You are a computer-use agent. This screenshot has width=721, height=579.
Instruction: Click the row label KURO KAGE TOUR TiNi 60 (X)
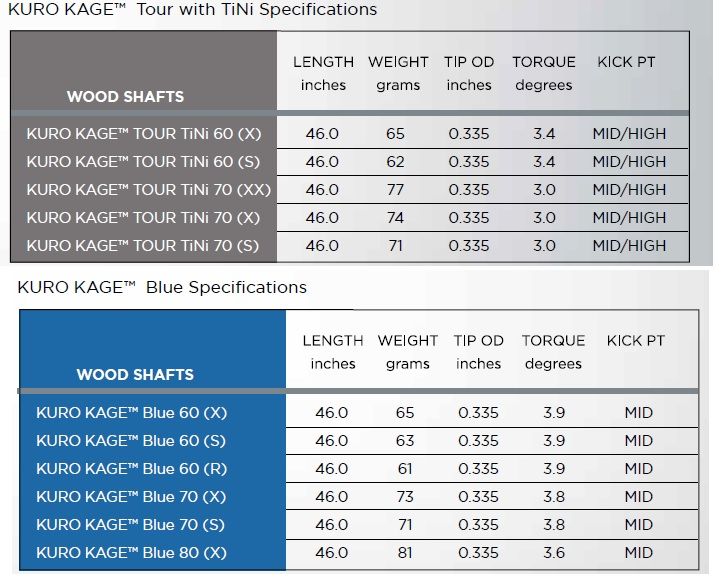click(144, 134)
